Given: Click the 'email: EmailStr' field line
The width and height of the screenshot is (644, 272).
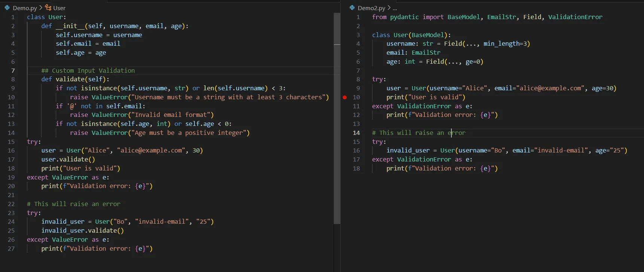Looking at the screenshot, I should point(413,52).
